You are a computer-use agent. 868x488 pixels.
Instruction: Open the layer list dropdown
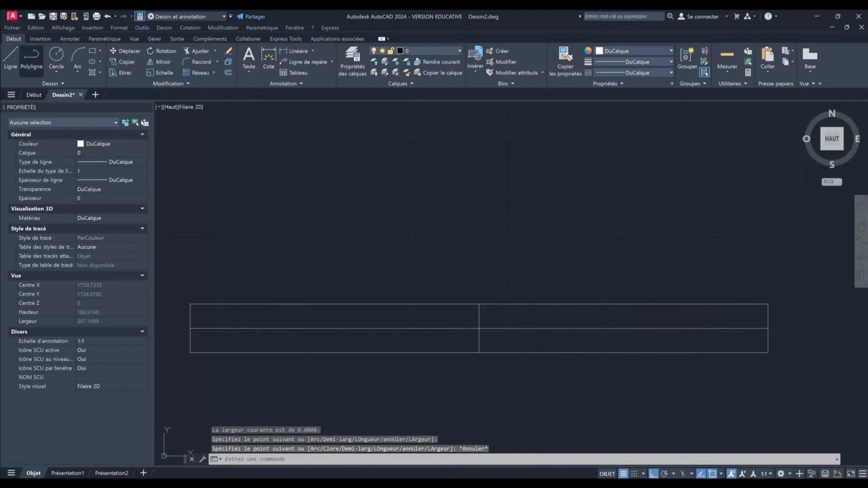tap(459, 51)
